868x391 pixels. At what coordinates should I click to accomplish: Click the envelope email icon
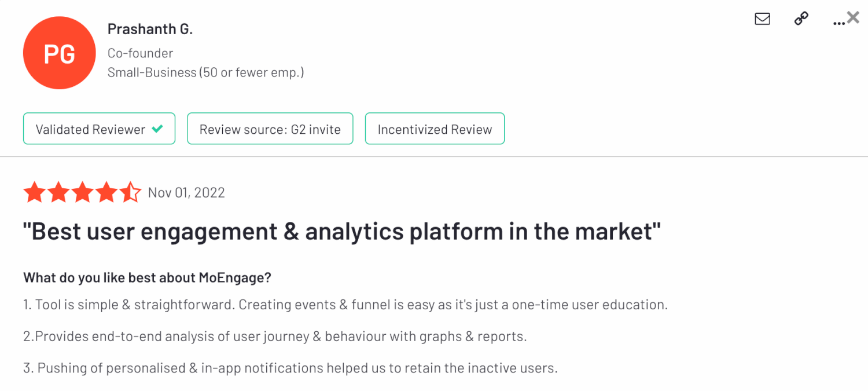(762, 19)
